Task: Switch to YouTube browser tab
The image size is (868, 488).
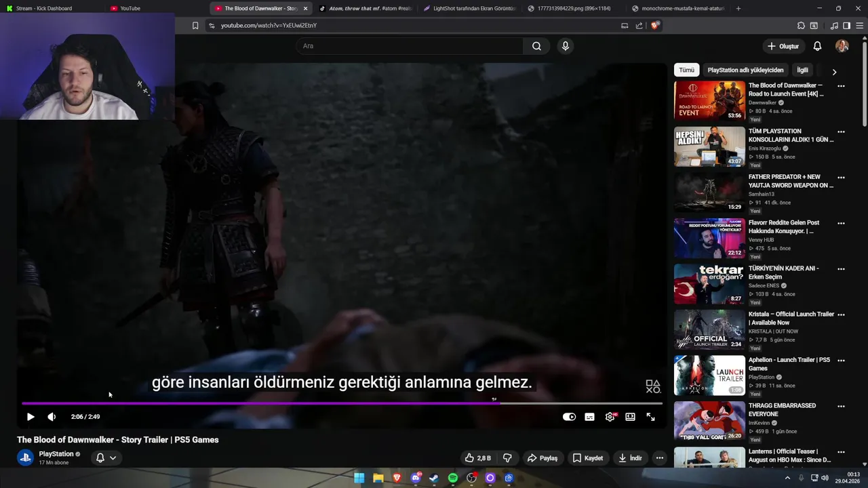Action: pos(155,8)
